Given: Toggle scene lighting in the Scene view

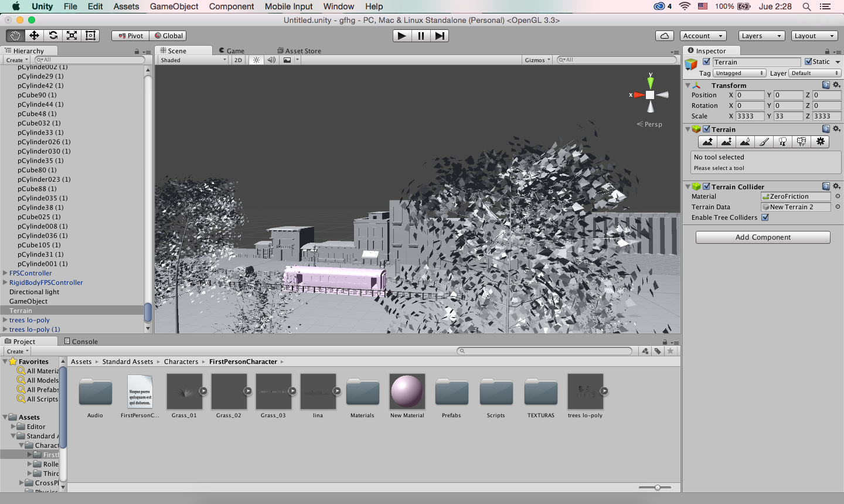Looking at the screenshot, I should (256, 60).
